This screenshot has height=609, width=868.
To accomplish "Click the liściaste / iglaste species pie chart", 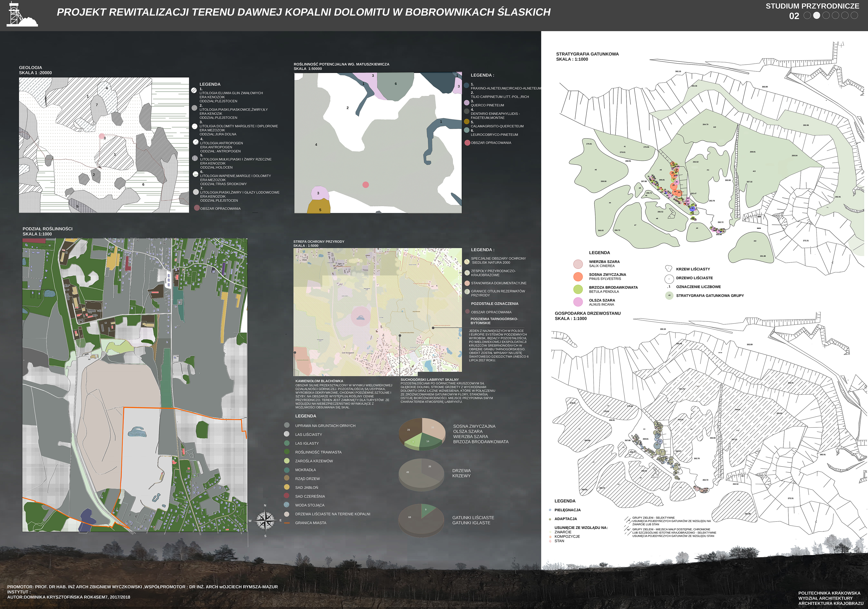I will click(x=421, y=520).
